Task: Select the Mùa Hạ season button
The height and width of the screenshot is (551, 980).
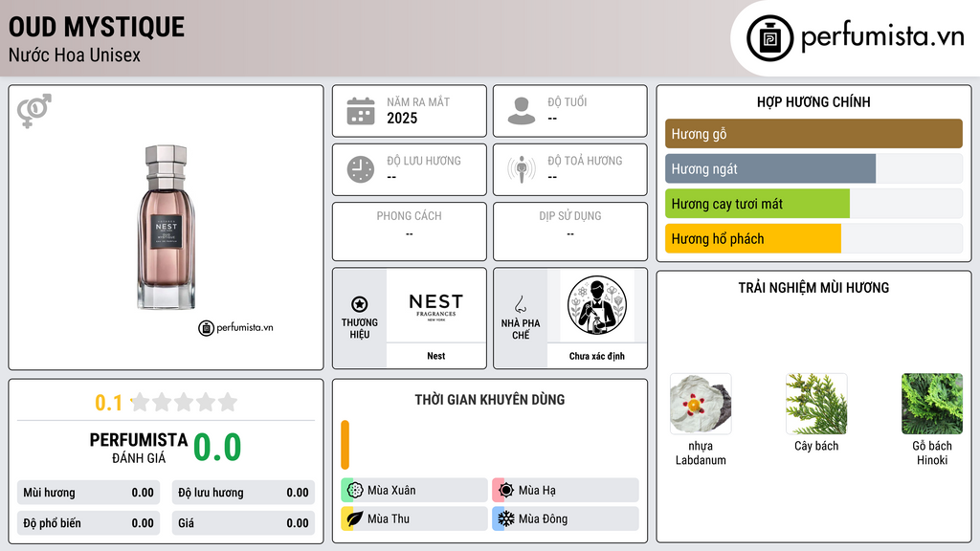Action: pyautogui.click(x=566, y=491)
